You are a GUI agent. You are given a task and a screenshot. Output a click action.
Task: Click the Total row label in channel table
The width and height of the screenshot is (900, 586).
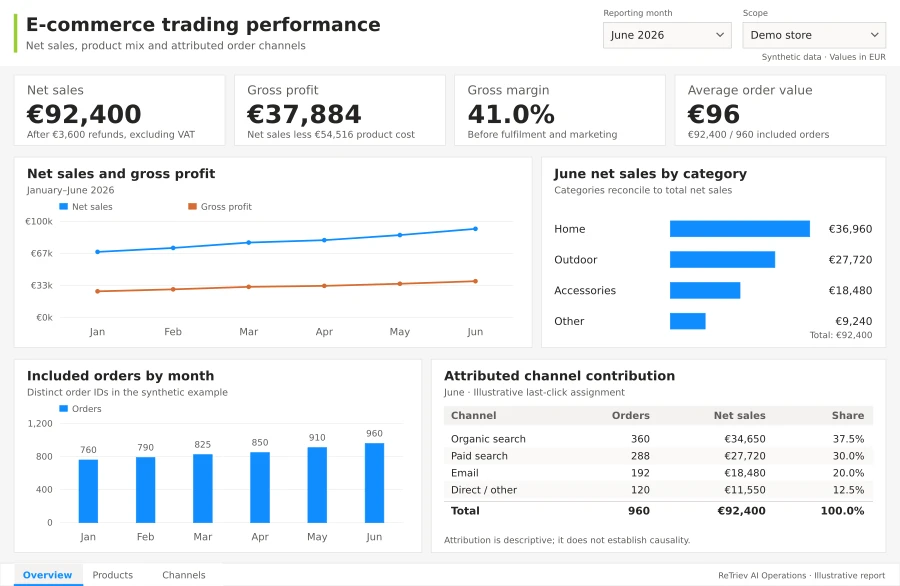click(x=465, y=511)
